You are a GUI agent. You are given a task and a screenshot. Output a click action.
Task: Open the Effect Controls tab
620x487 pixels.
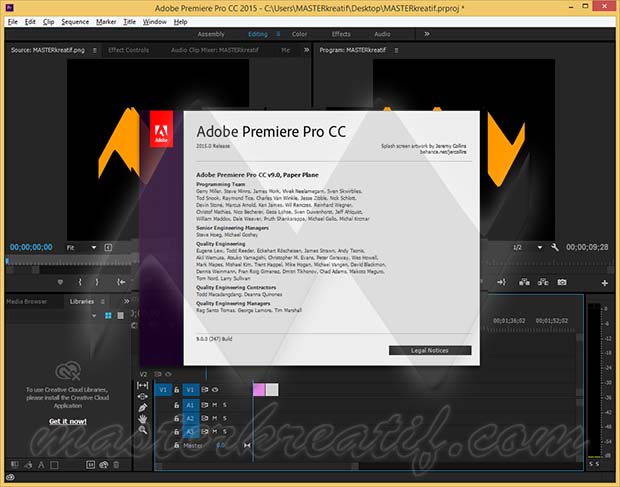tap(129, 50)
